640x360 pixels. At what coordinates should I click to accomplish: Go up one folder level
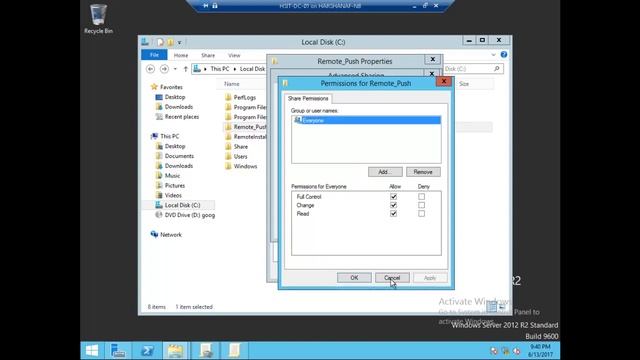[x=186, y=69]
